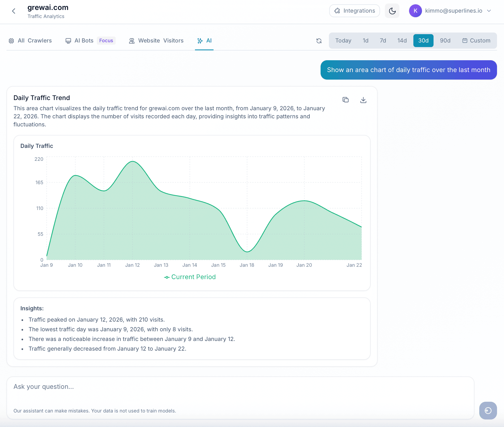Toggle dark mode with the moon icon

pos(392,11)
